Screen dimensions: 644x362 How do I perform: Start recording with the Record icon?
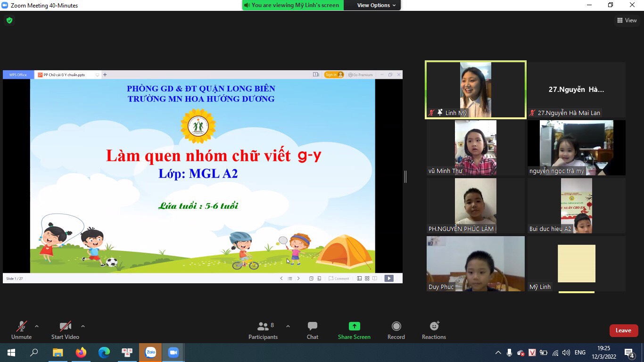[396, 326]
